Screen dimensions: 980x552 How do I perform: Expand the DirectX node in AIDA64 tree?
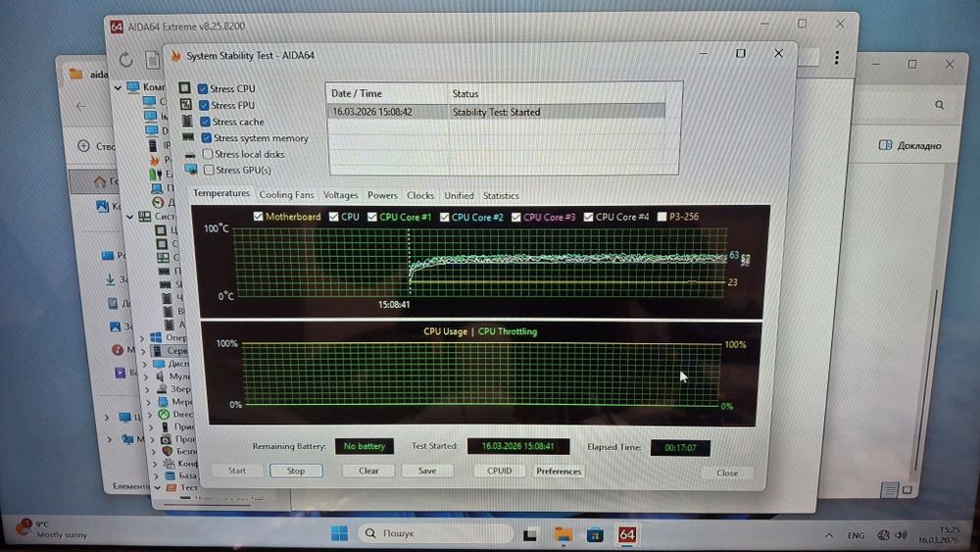coord(149,414)
